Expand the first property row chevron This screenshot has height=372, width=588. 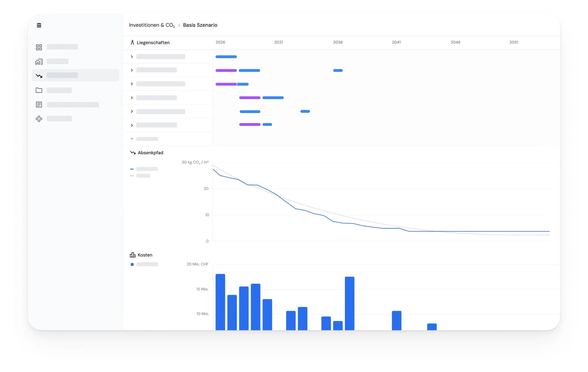(132, 57)
